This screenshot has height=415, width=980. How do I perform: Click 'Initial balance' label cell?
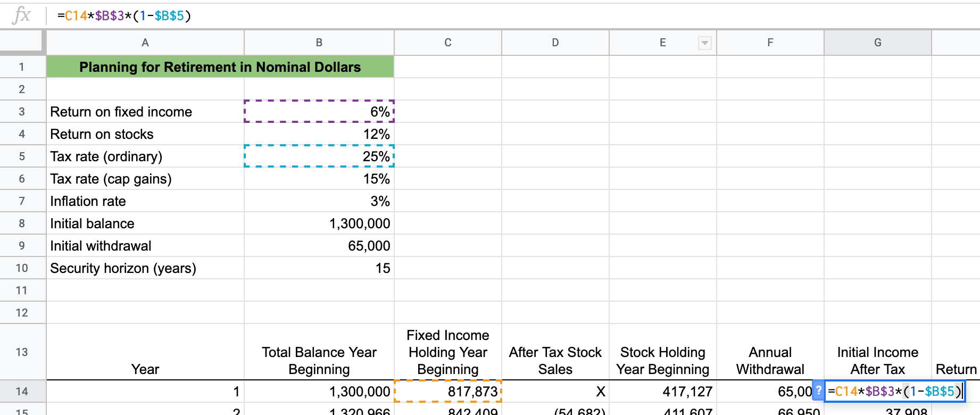[x=145, y=223]
